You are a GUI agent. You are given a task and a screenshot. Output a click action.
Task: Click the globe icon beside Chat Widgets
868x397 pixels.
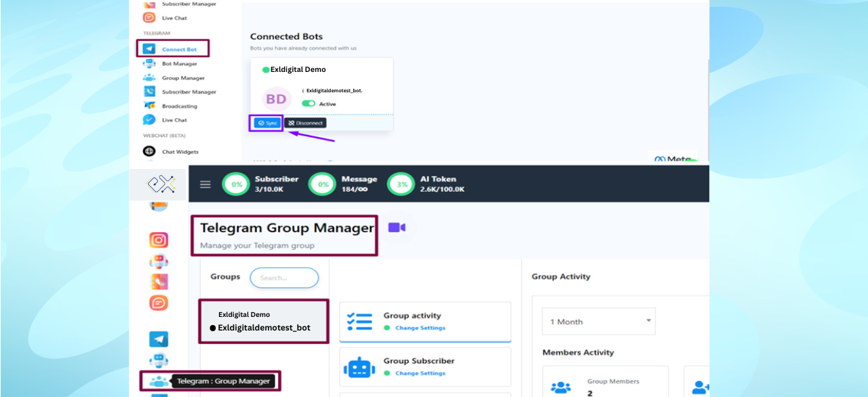149,151
